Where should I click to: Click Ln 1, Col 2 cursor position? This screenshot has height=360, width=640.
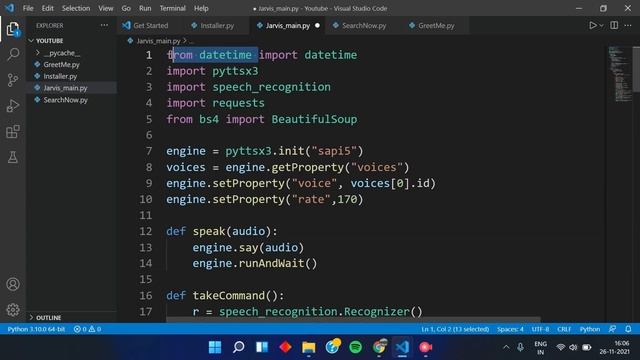[455, 329]
